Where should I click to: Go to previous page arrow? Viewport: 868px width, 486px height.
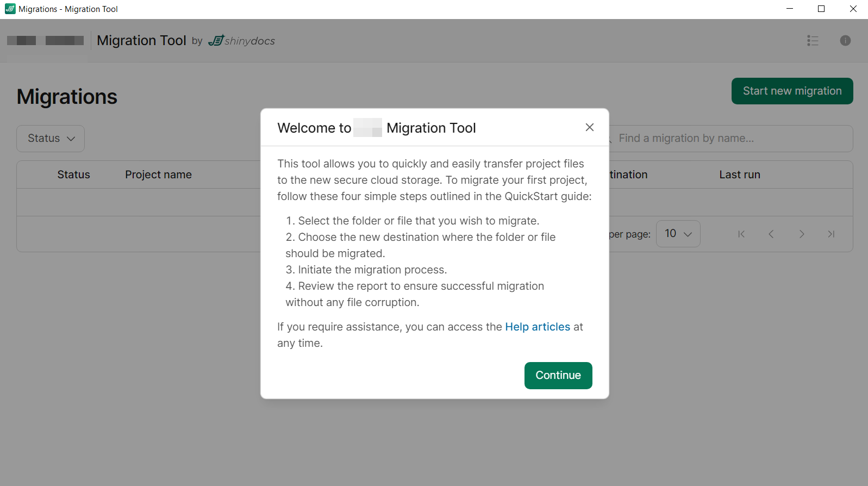tap(771, 234)
